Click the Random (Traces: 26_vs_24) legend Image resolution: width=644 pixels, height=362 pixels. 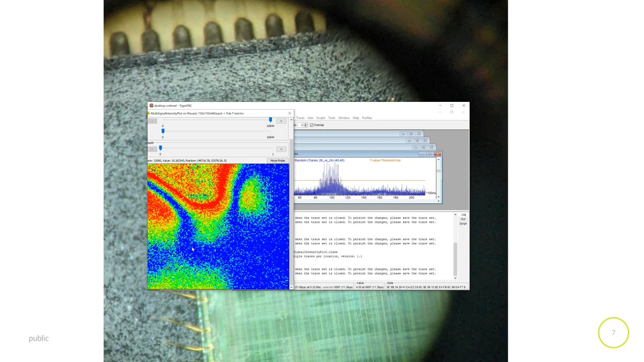click(x=320, y=160)
